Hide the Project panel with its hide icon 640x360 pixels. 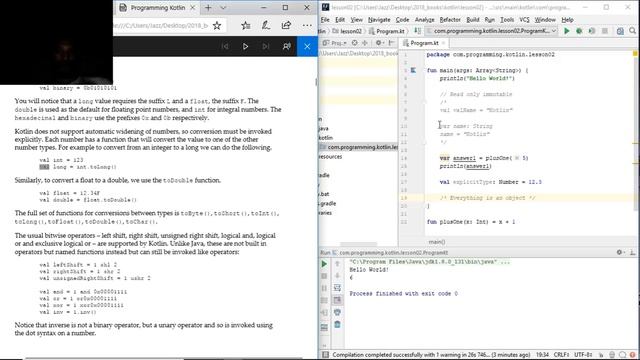click(x=391, y=43)
